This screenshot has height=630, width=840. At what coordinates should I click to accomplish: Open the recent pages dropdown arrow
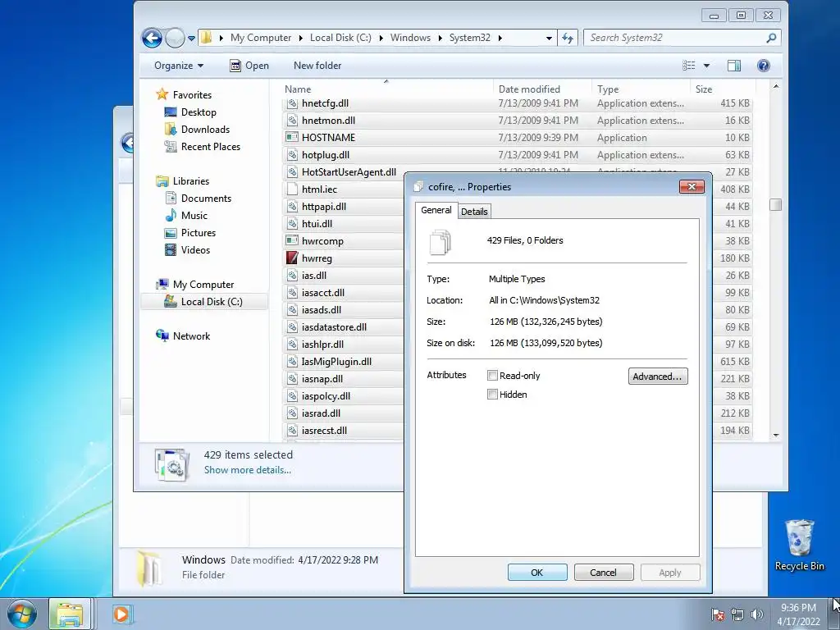tap(191, 39)
